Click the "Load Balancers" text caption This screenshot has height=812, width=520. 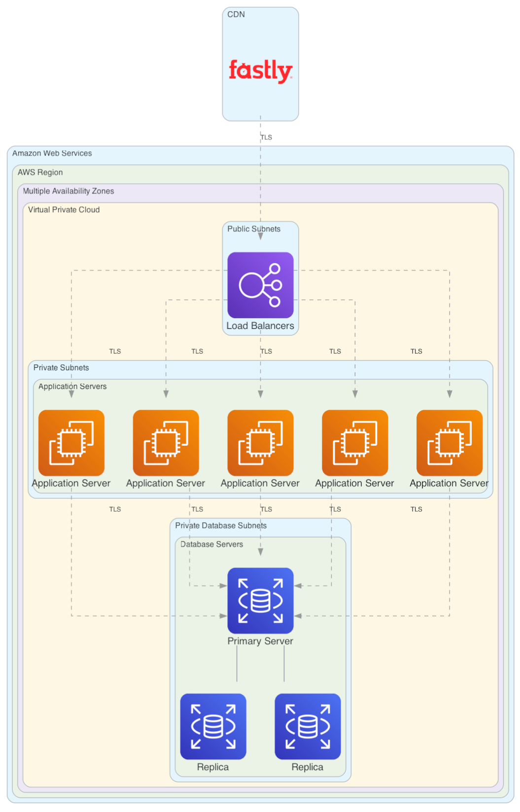coord(260,326)
